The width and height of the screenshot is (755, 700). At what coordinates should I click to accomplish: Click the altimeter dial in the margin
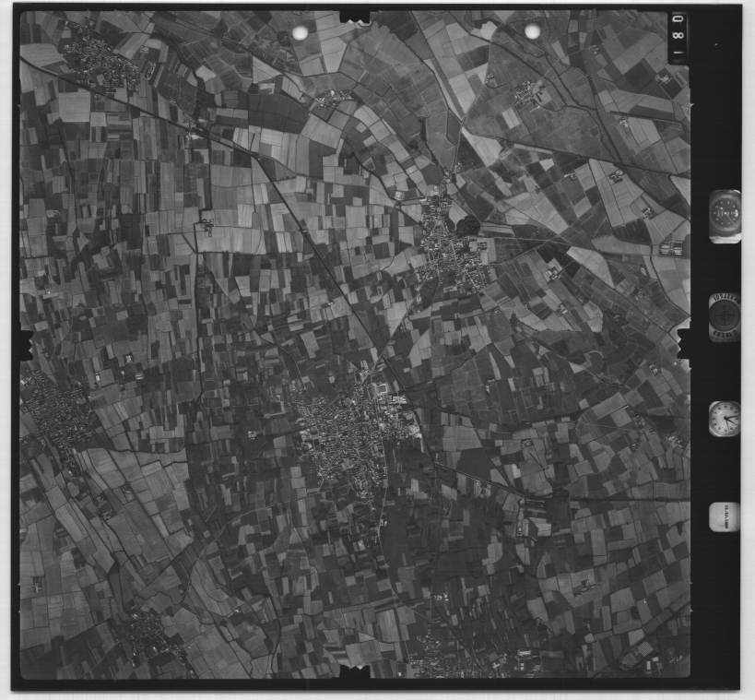(725, 216)
